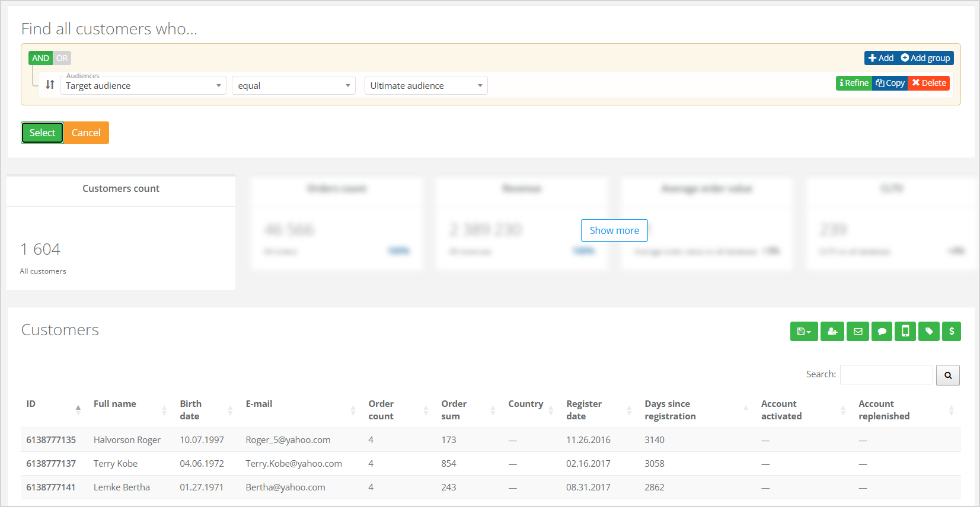Click the add user icon button
Image resolution: width=980 pixels, height=507 pixels.
coord(832,332)
